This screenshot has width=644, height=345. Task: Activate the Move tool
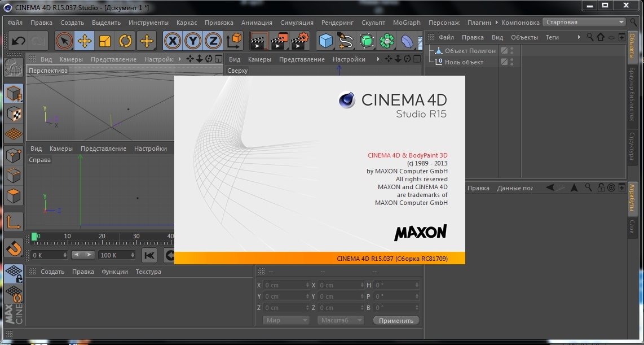pyautogui.click(x=84, y=41)
